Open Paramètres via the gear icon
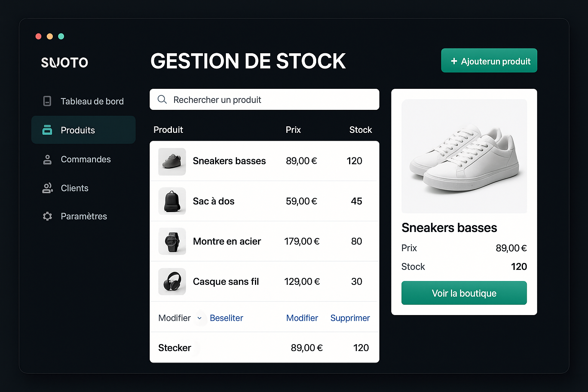 coord(47,216)
